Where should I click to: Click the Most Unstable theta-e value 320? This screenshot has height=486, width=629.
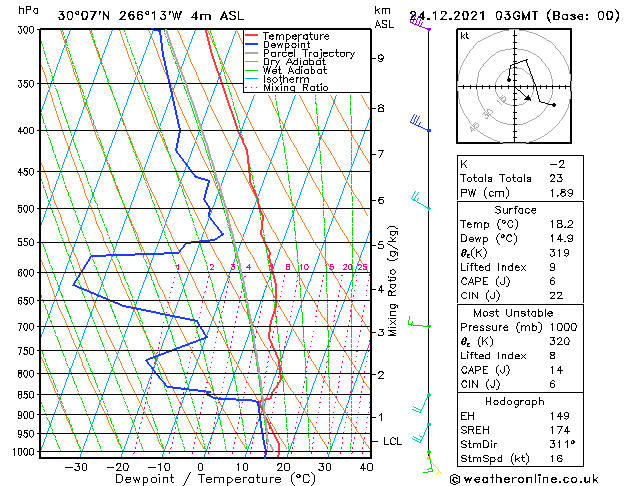pos(560,341)
